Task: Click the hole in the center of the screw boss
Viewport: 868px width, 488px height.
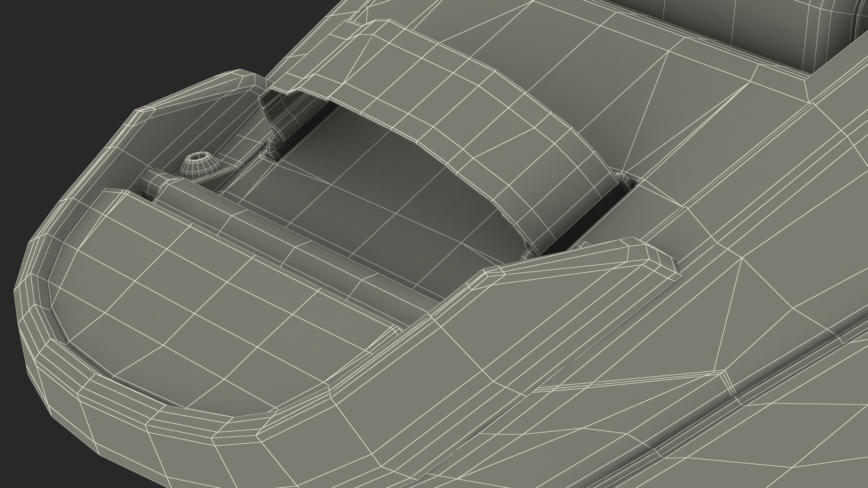Action: pos(199,158)
